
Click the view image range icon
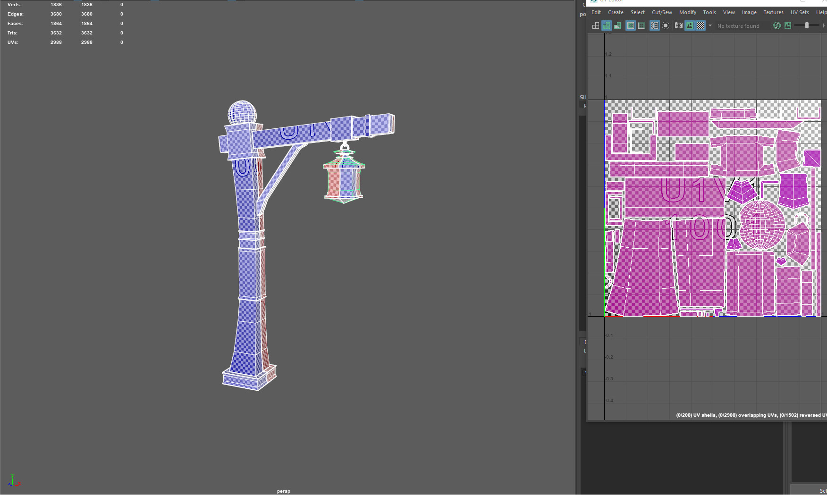coord(630,26)
